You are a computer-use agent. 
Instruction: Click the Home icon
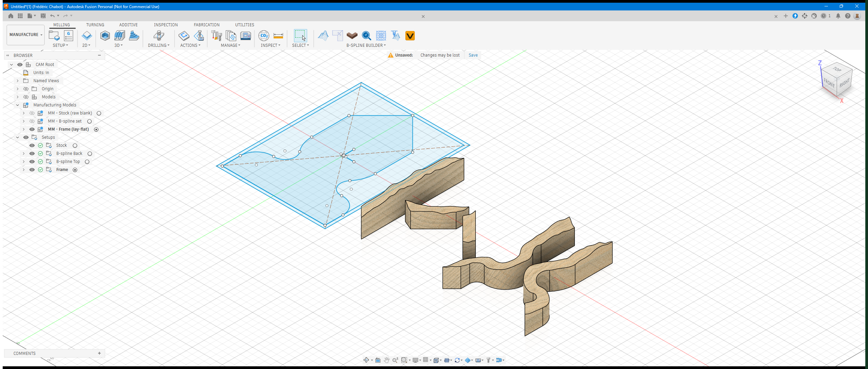click(11, 16)
